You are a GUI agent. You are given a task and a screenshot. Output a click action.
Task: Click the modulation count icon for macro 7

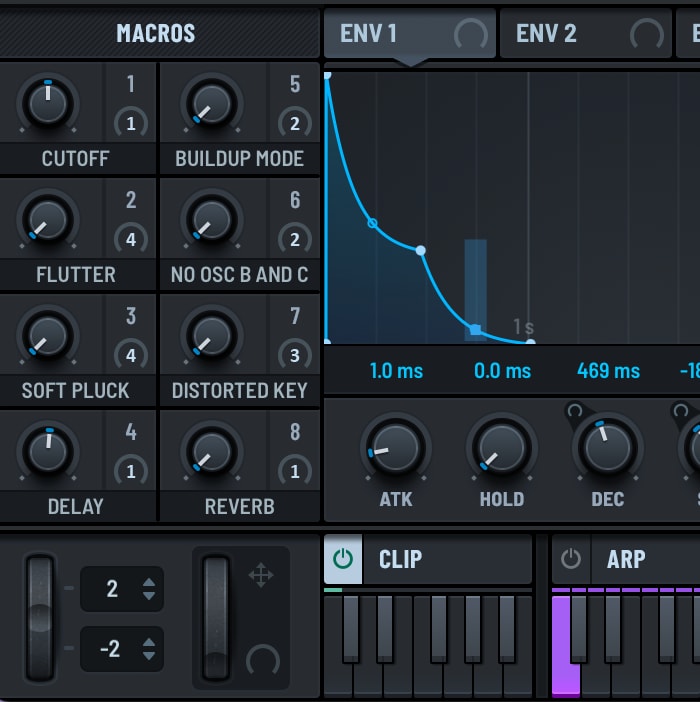pyautogui.click(x=295, y=355)
